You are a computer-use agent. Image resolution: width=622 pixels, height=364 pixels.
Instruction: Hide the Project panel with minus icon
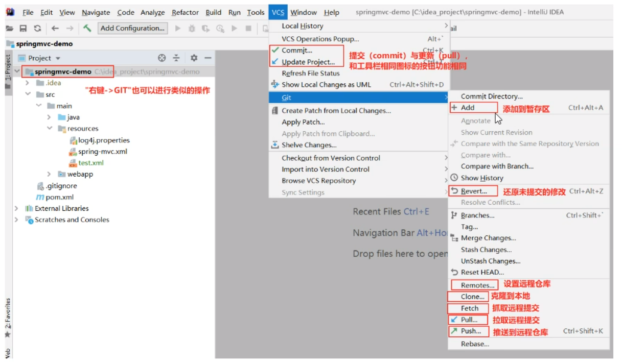pyautogui.click(x=208, y=58)
